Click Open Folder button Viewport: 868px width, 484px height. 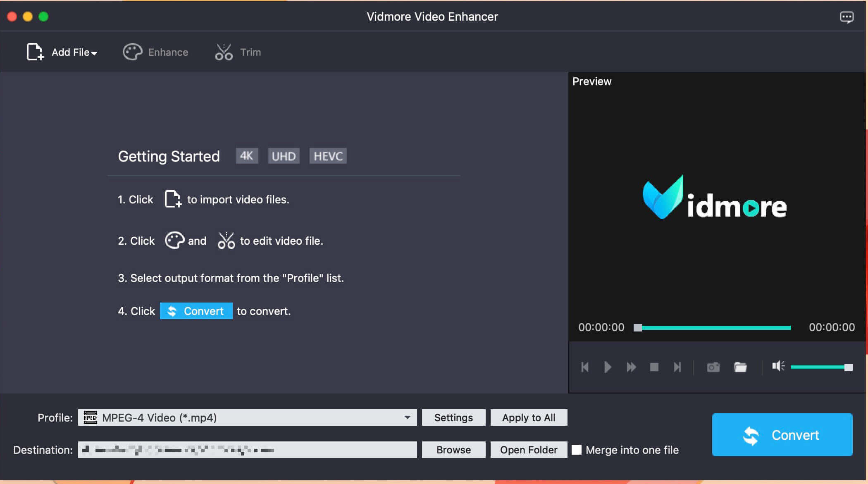[x=529, y=450]
